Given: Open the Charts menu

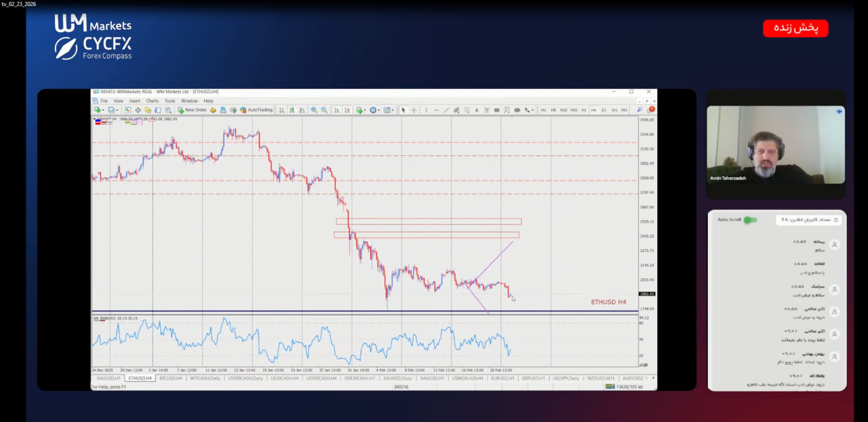Looking at the screenshot, I should click(153, 100).
